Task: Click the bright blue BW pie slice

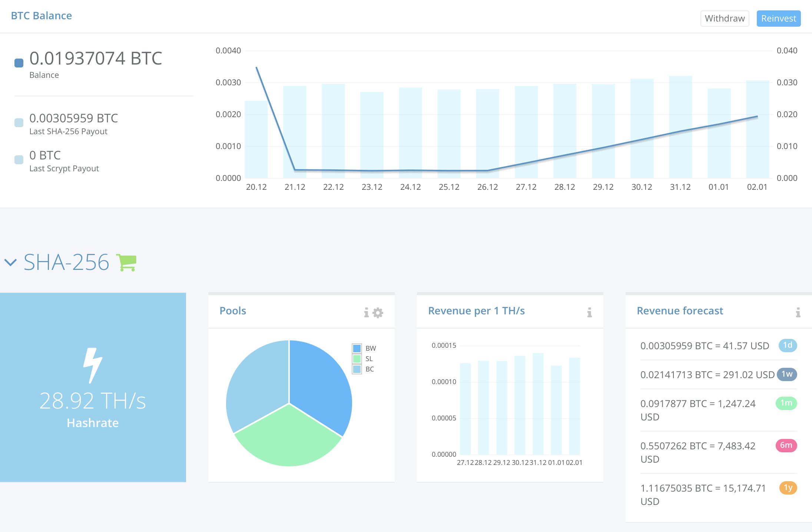Action: click(321, 386)
